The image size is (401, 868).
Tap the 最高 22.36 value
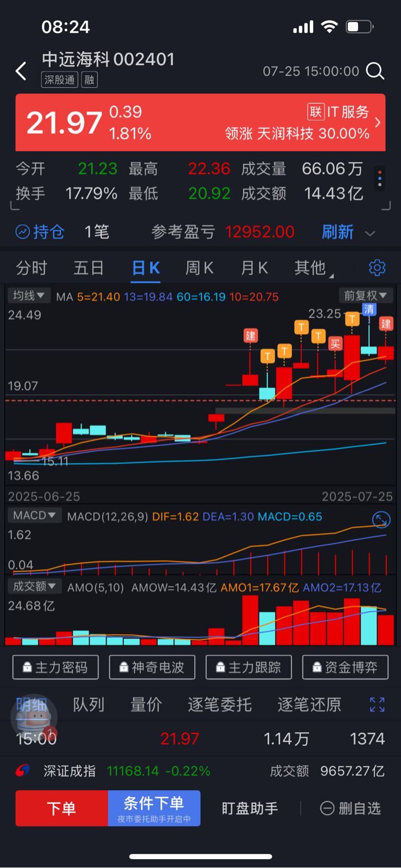click(x=209, y=169)
